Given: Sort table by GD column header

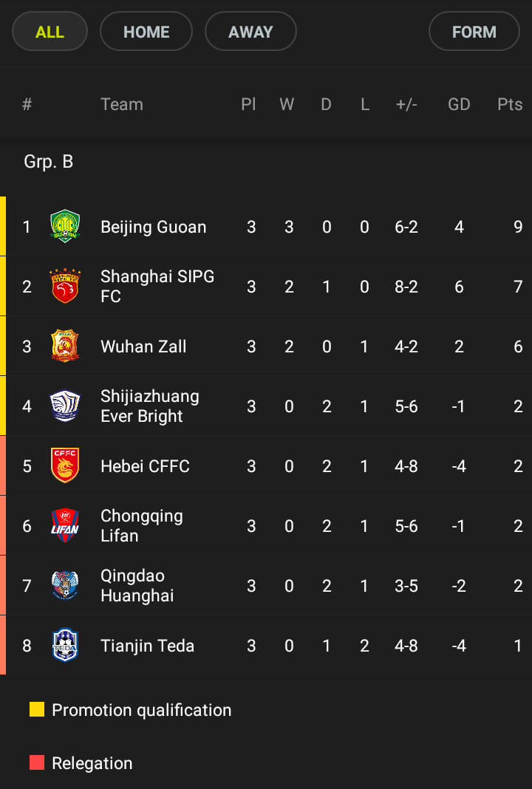Looking at the screenshot, I should click(x=459, y=104).
